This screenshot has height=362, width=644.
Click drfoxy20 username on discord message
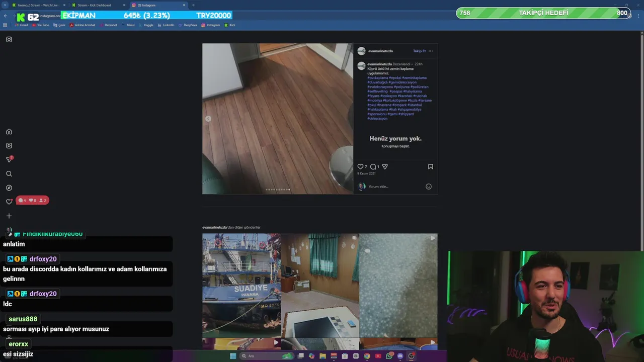coord(43,259)
